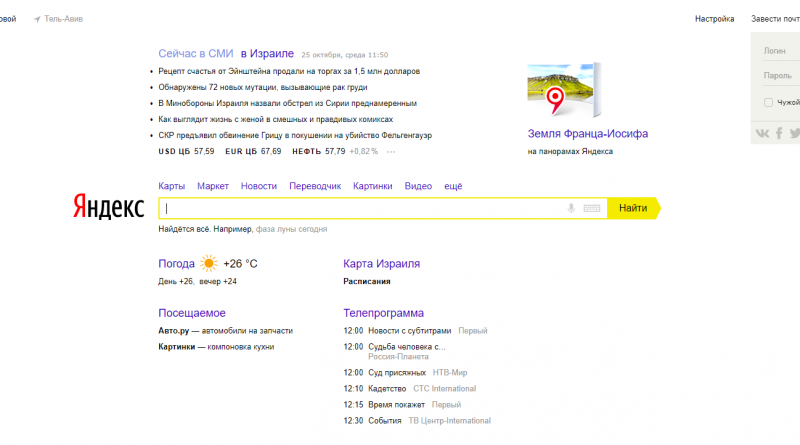Open the Время покажет TV listing
800x445 pixels.
(x=396, y=405)
